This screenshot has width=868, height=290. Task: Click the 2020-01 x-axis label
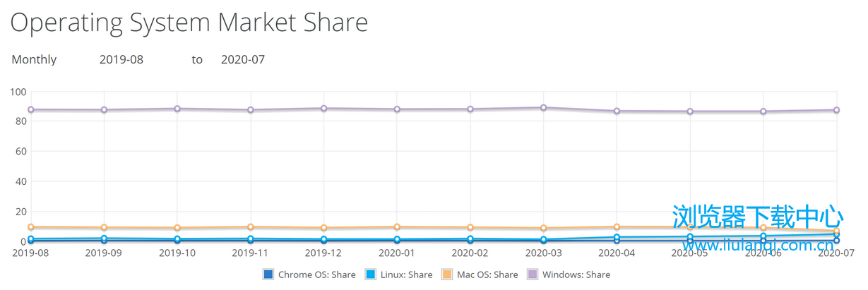397,252
